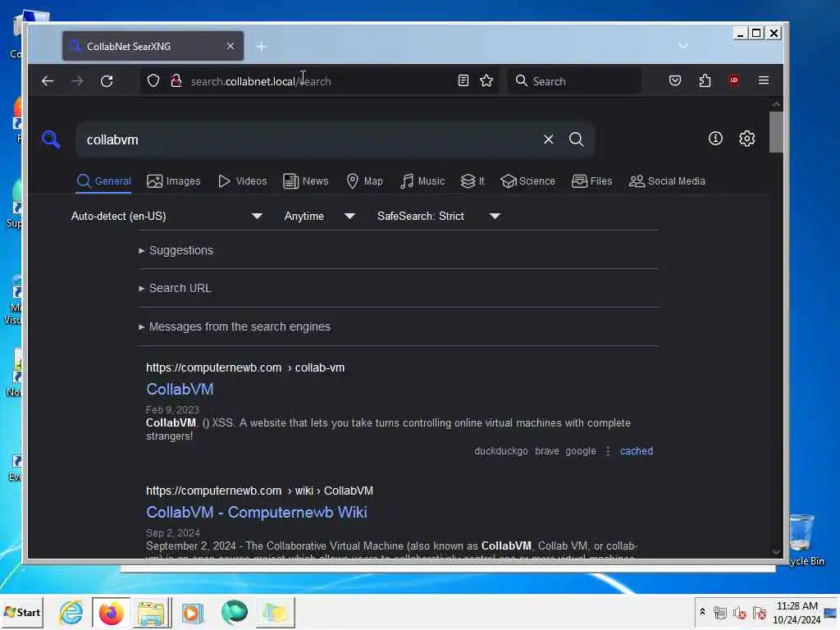Switch to the General category tab

point(104,181)
